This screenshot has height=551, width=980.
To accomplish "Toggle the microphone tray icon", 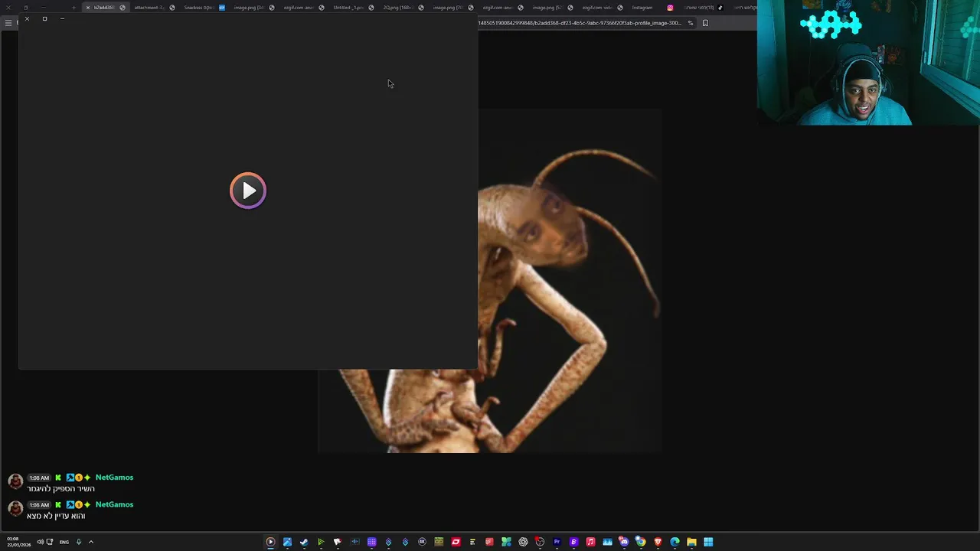I will [x=78, y=542].
